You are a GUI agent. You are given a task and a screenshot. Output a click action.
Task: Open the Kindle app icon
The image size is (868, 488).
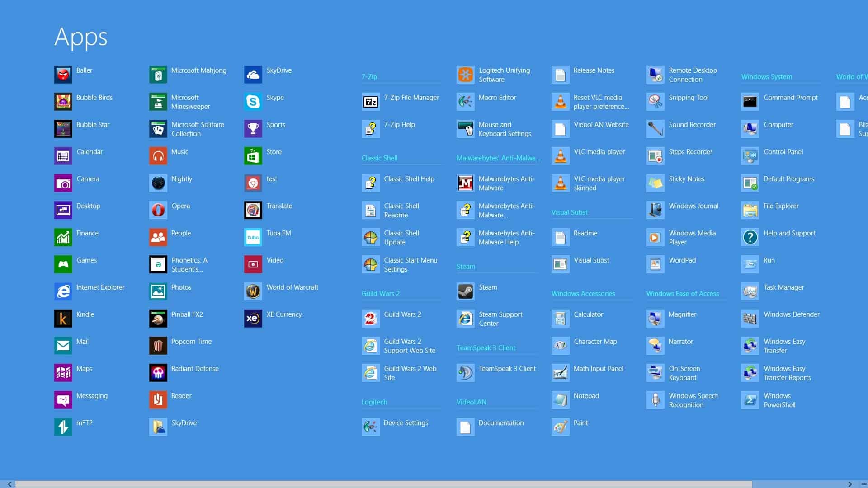63,319
